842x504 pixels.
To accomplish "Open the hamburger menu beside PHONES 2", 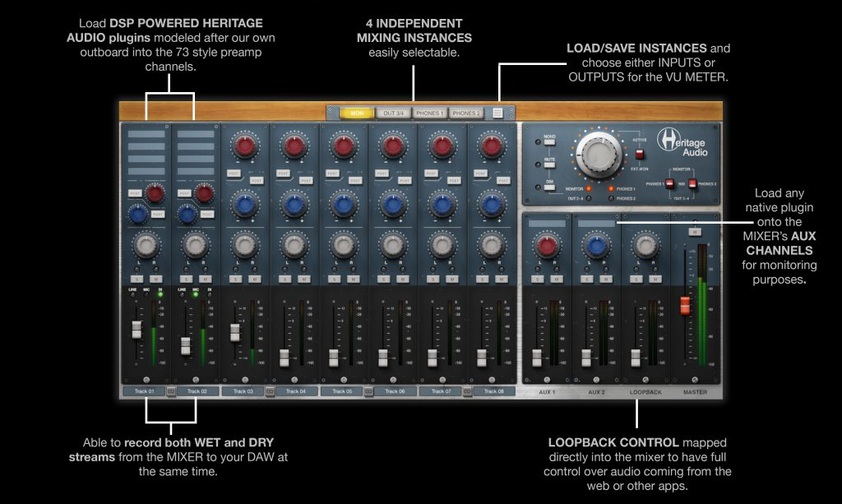I will click(x=497, y=113).
